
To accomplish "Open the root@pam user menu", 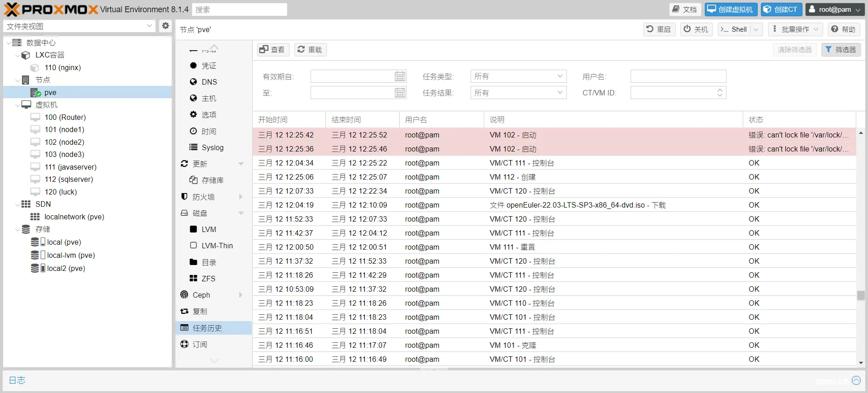I will 835,9.
